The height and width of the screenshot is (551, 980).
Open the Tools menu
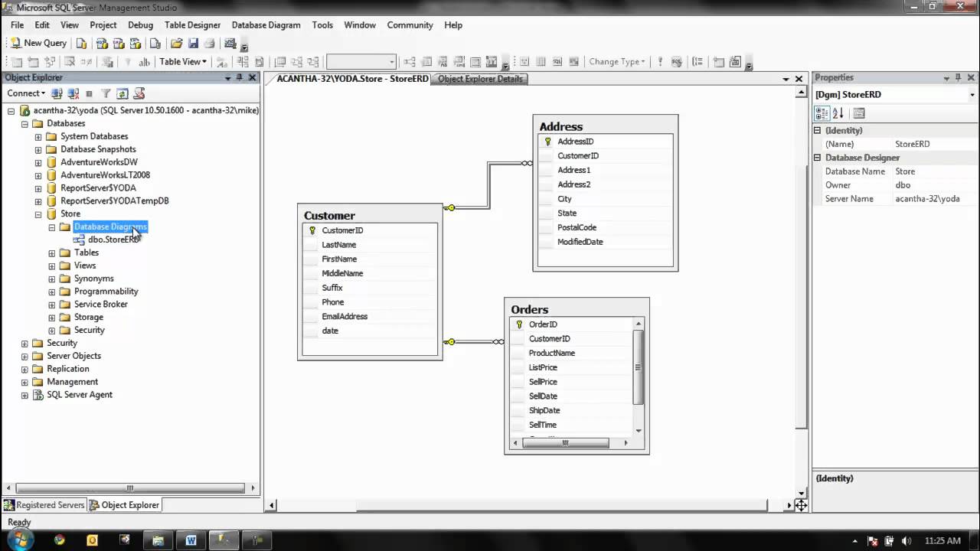point(322,24)
